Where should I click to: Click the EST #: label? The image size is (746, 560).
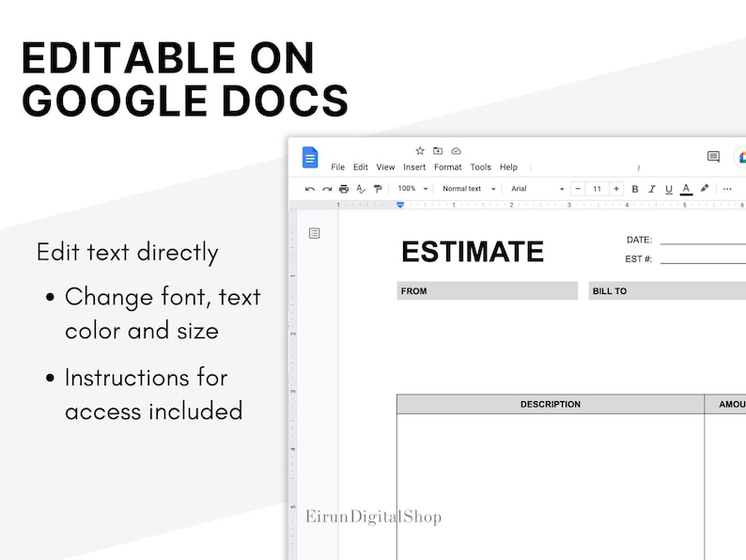click(638, 258)
